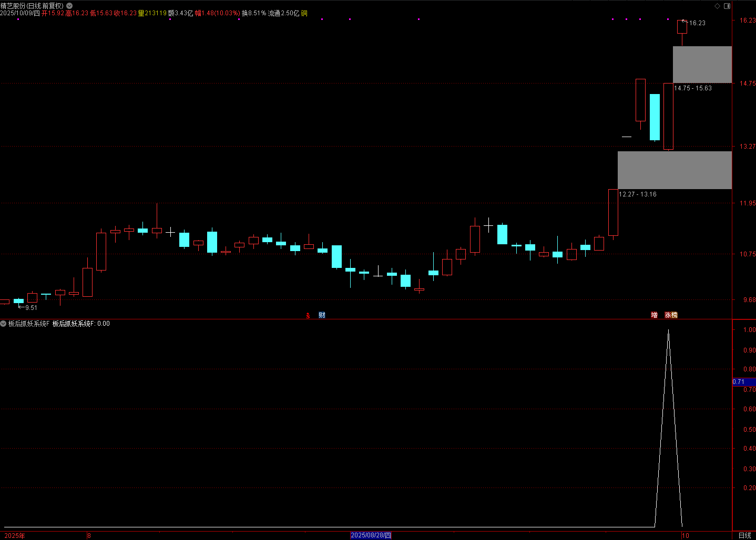Click the 9.51 low price label
The image size is (756, 540).
click(31, 308)
